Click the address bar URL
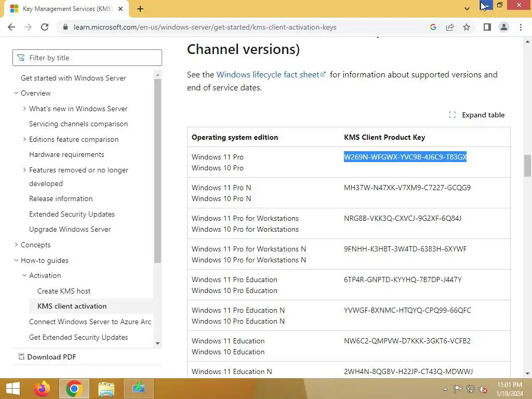Viewport: 532px width, 399px height. pyautogui.click(x=205, y=27)
